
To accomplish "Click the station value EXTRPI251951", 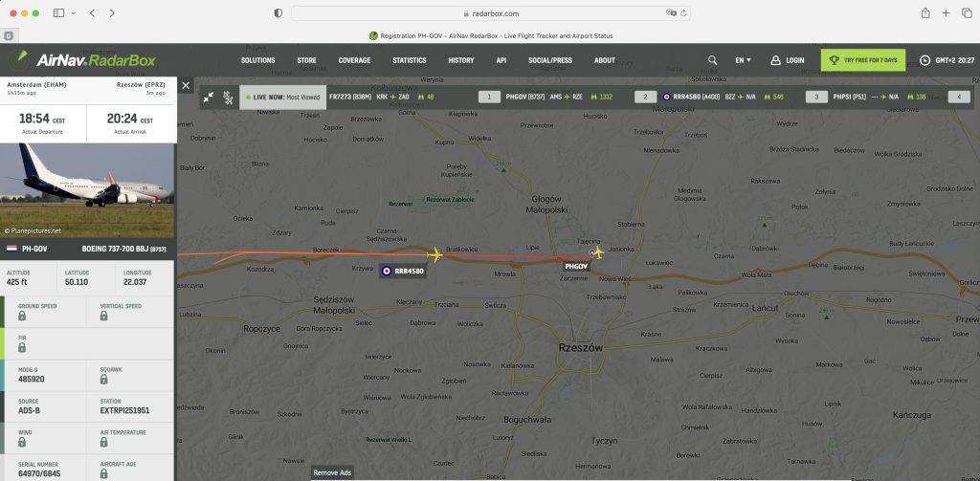I will (125, 411).
